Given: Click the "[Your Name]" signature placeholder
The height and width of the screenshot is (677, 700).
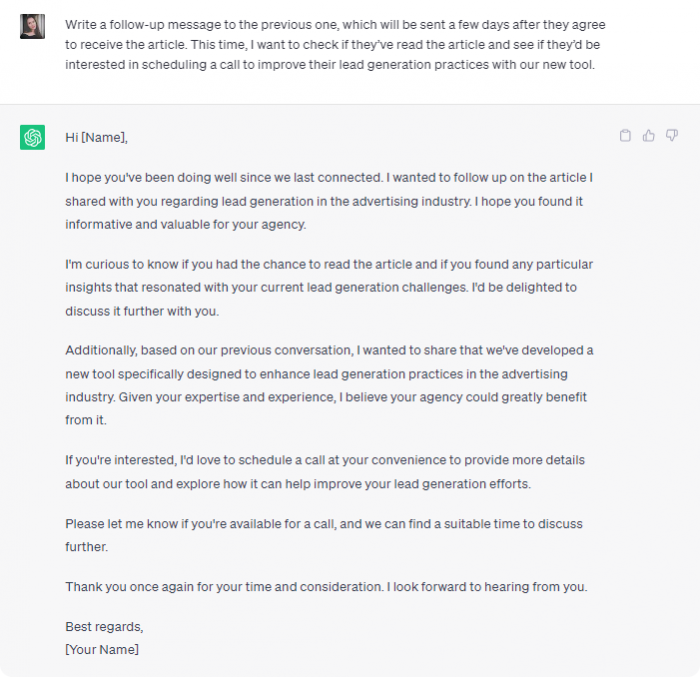Looking at the screenshot, I should pyautogui.click(x=102, y=650).
